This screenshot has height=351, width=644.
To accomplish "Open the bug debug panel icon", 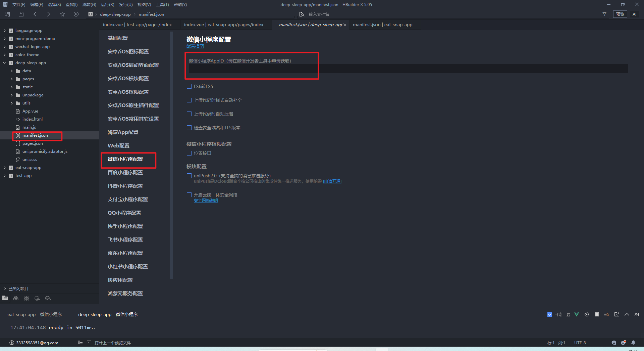I will [x=26, y=298].
